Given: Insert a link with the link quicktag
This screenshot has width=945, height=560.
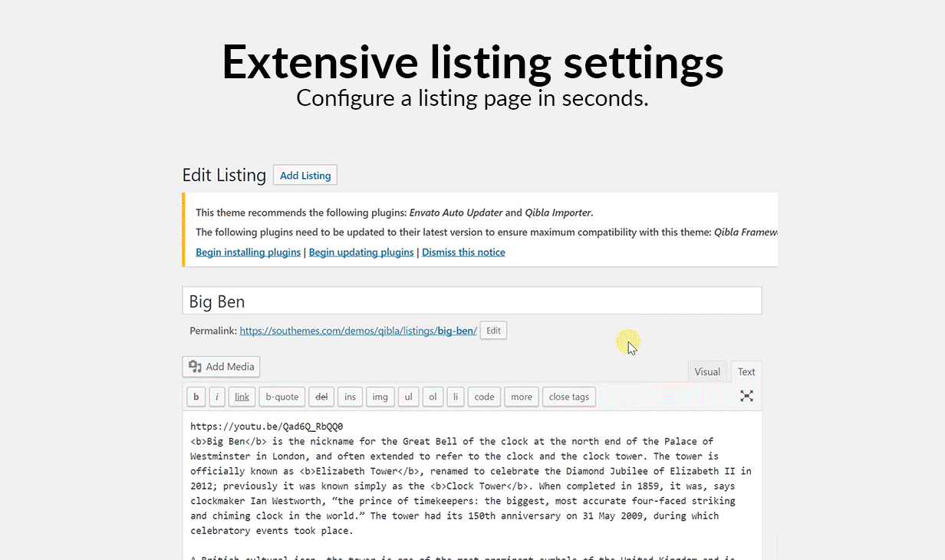Looking at the screenshot, I should (242, 397).
